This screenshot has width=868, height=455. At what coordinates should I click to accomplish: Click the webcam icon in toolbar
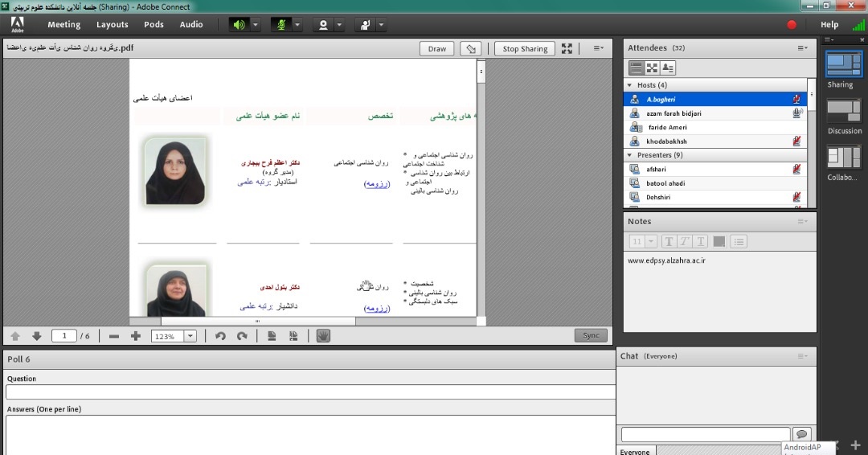(x=323, y=25)
